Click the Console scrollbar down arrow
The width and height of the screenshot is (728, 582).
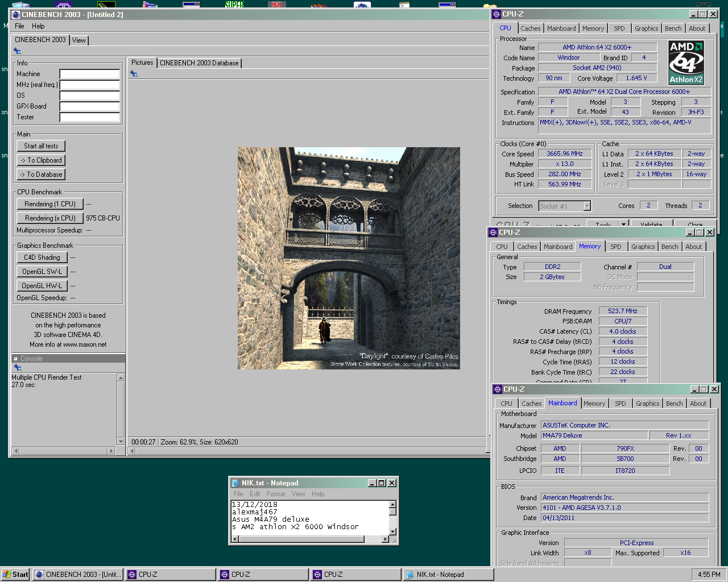click(x=121, y=441)
